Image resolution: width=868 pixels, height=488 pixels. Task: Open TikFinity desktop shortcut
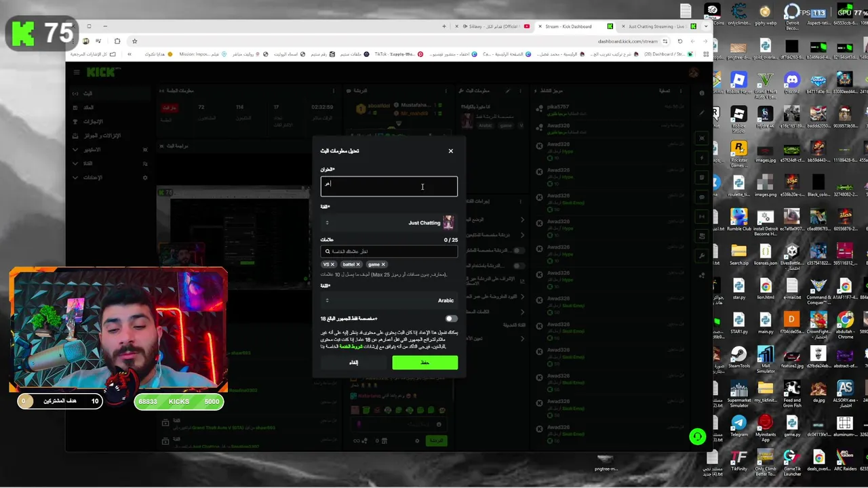click(739, 461)
